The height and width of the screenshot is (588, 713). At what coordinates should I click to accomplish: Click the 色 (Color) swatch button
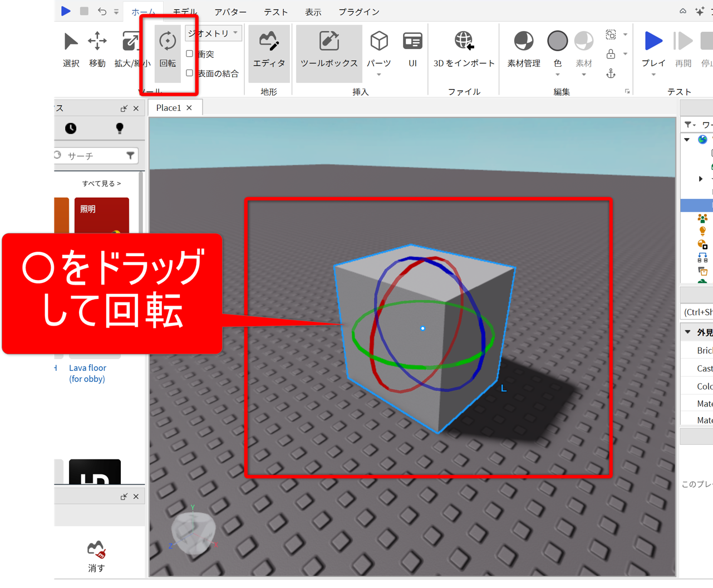[557, 42]
